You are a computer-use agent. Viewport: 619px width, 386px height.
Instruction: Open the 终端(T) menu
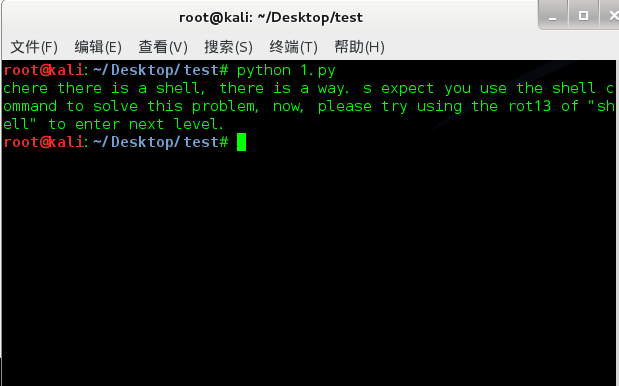click(x=294, y=47)
